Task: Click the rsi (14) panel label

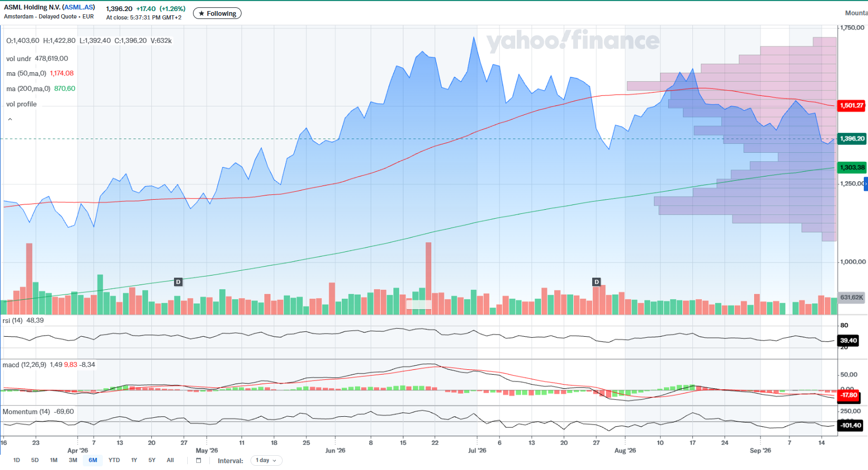Action: (13, 320)
